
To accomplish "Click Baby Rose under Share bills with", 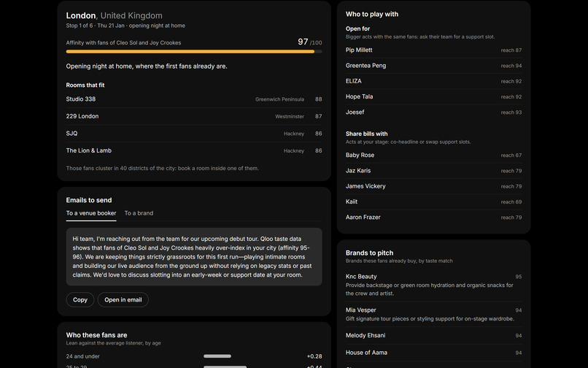I will point(433,155).
